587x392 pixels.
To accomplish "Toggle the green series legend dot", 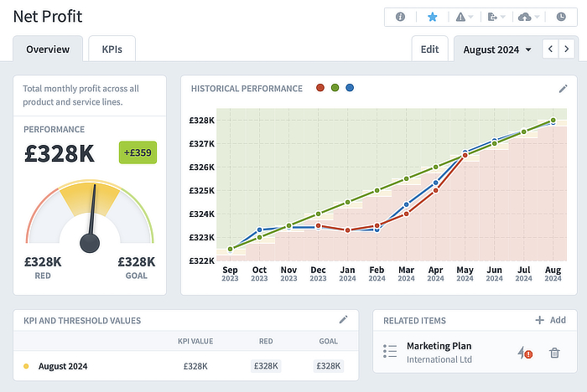I will click(335, 88).
